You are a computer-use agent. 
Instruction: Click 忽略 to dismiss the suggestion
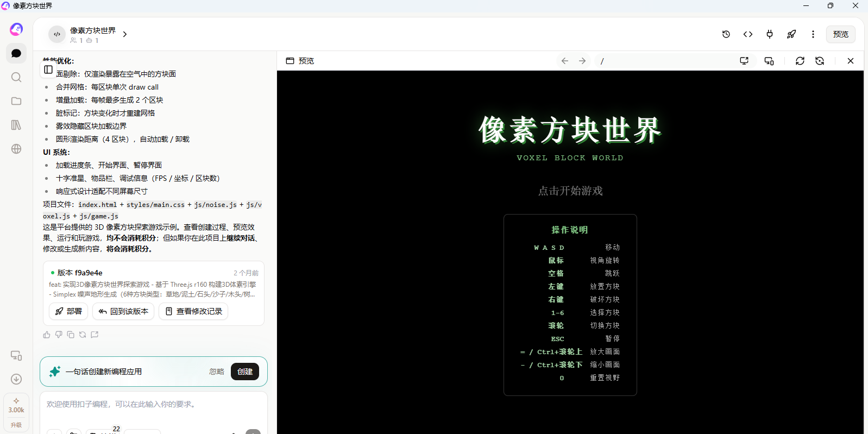[217, 372]
